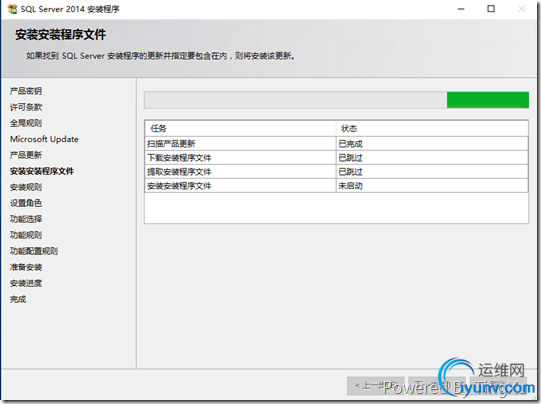The height and width of the screenshot is (404, 541).
Task: Select the 功能规则 step in the sidebar
Action: pos(26,235)
